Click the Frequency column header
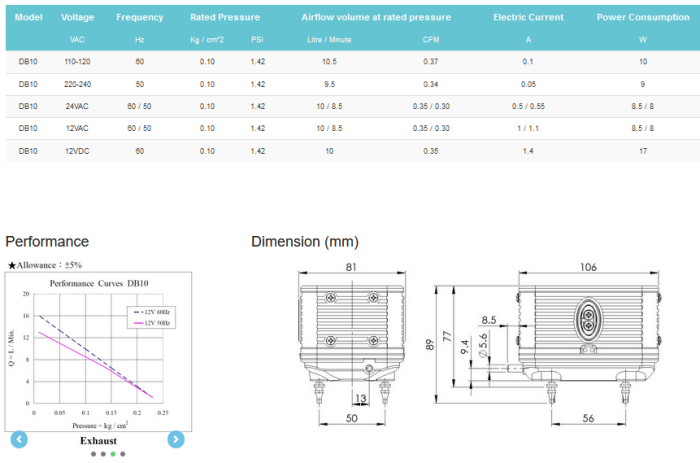Screen dimensions: 700x463 139,17
